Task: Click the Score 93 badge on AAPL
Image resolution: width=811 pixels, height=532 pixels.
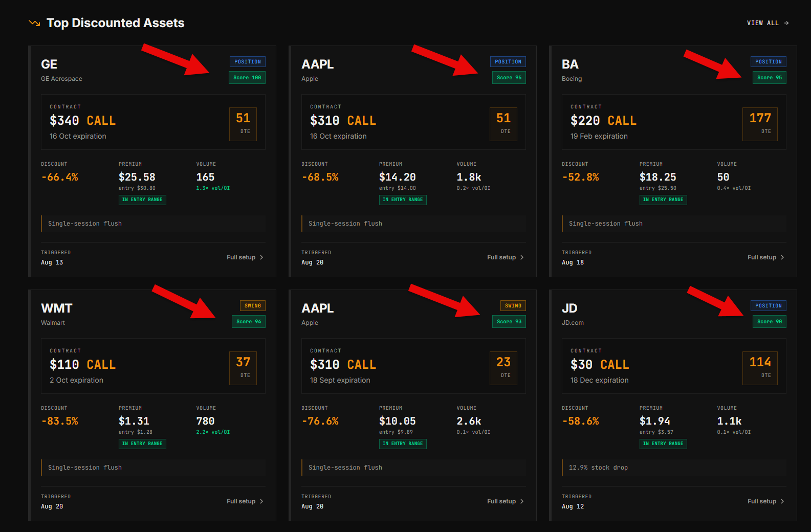Action: tap(509, 322)
